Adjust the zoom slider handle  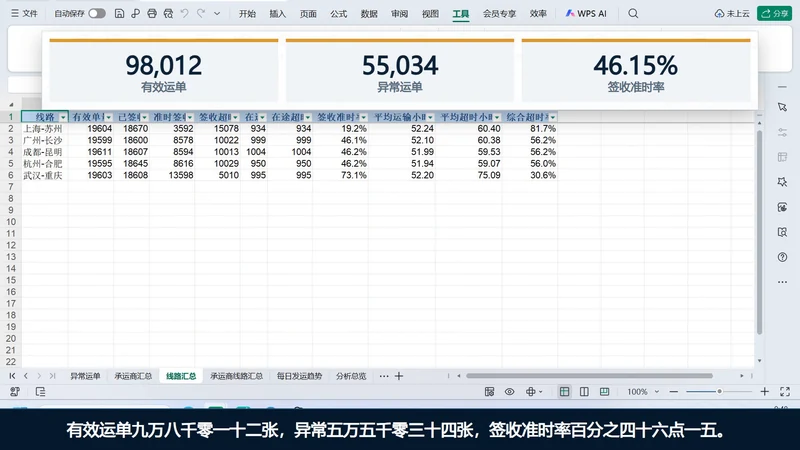(719, 392)
